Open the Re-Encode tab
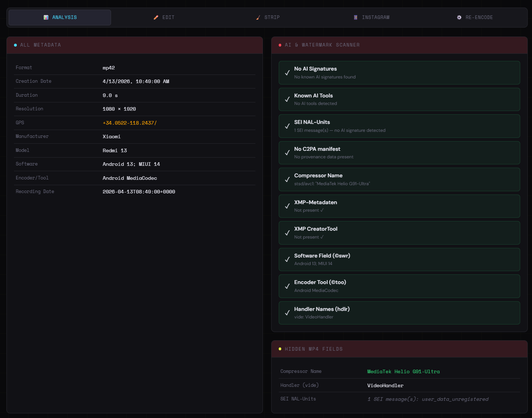Viewport: 532px width, 418px height. click(475, 18)
